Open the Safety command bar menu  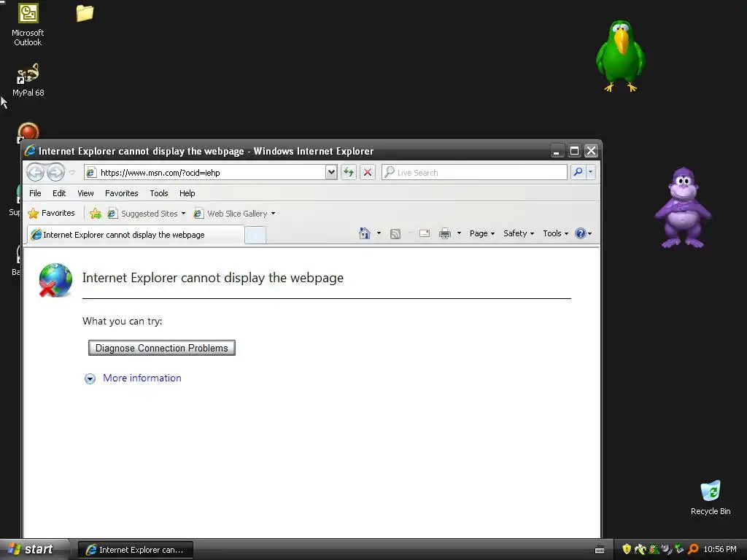[519, 233]
